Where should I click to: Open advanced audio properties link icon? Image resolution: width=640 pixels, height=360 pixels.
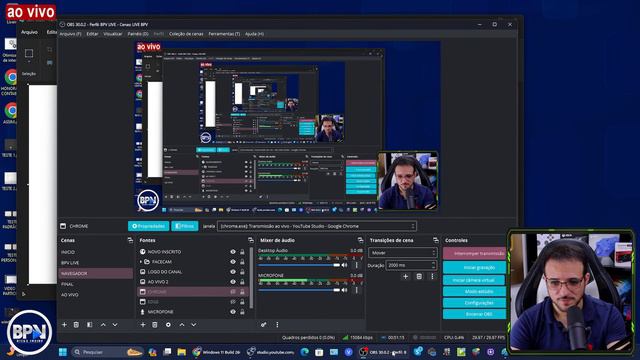(264, 325)
